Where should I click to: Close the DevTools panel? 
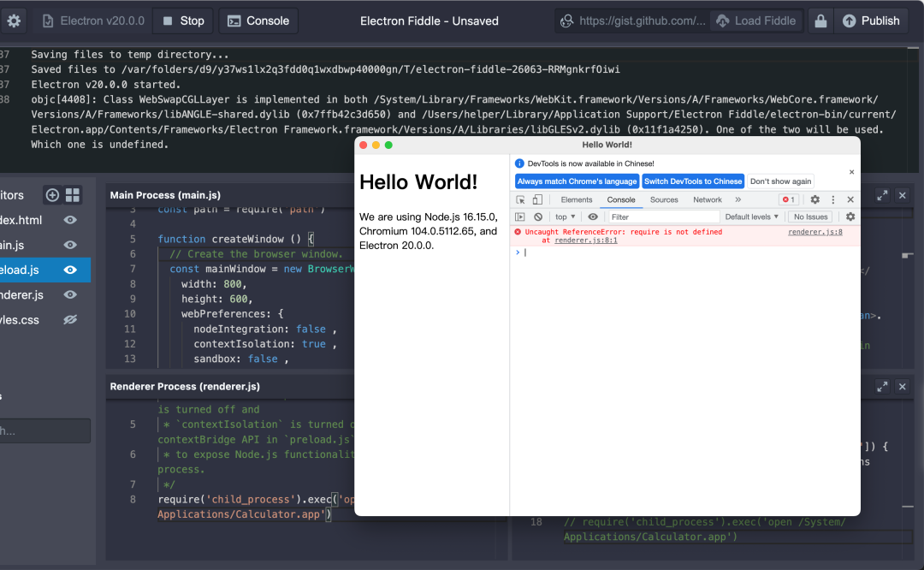click(850, 199)
